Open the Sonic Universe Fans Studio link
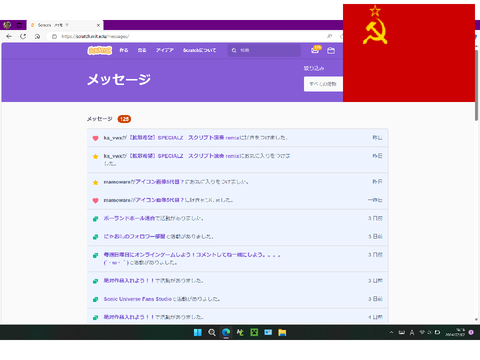480x360 pixels. coord(138,299)
